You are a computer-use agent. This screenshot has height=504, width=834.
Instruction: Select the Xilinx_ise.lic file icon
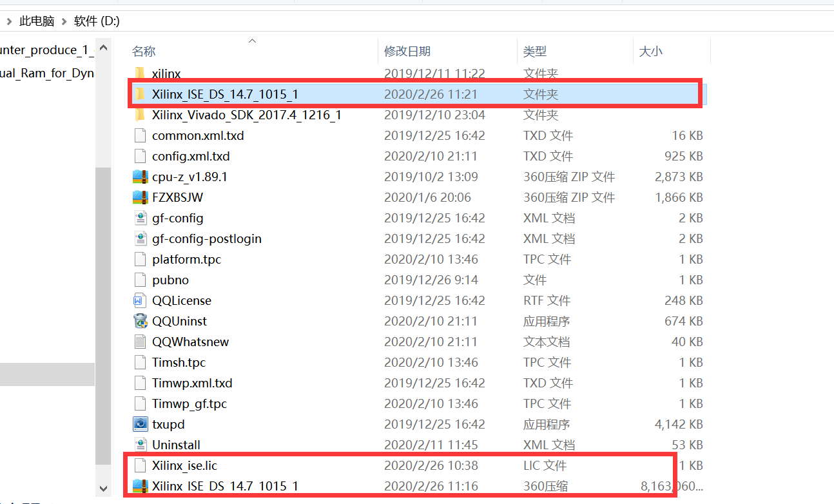click(x=140, y=465)
